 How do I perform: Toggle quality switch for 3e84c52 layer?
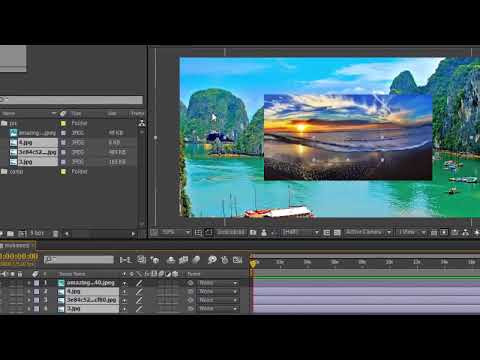[x=139, y=300]
